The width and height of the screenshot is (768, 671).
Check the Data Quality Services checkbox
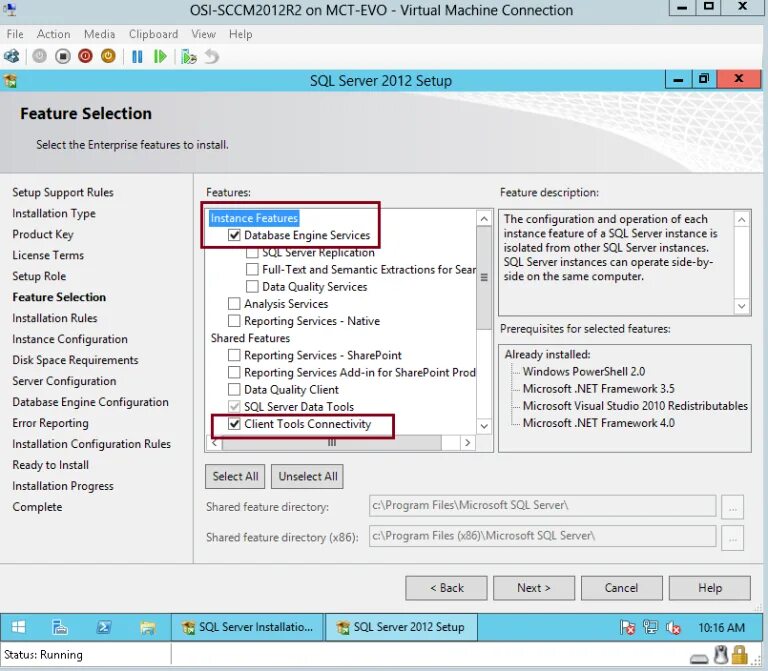[252, 287]
